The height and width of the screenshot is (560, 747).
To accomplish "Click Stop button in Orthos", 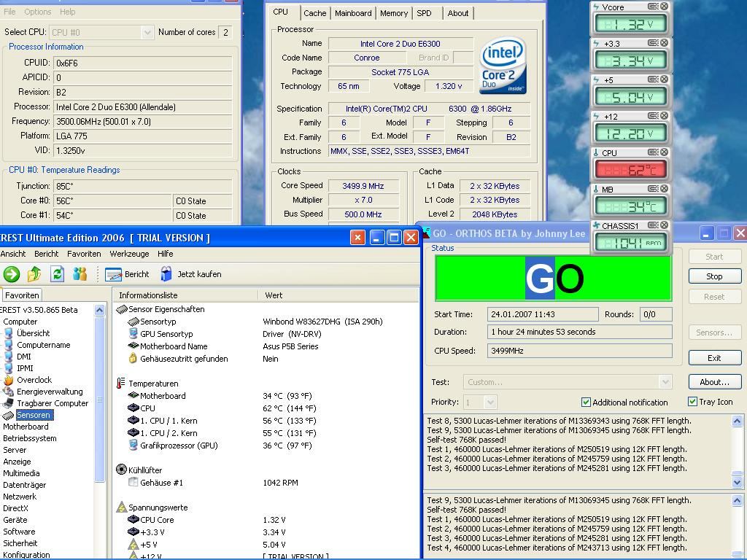I will 714,276.
